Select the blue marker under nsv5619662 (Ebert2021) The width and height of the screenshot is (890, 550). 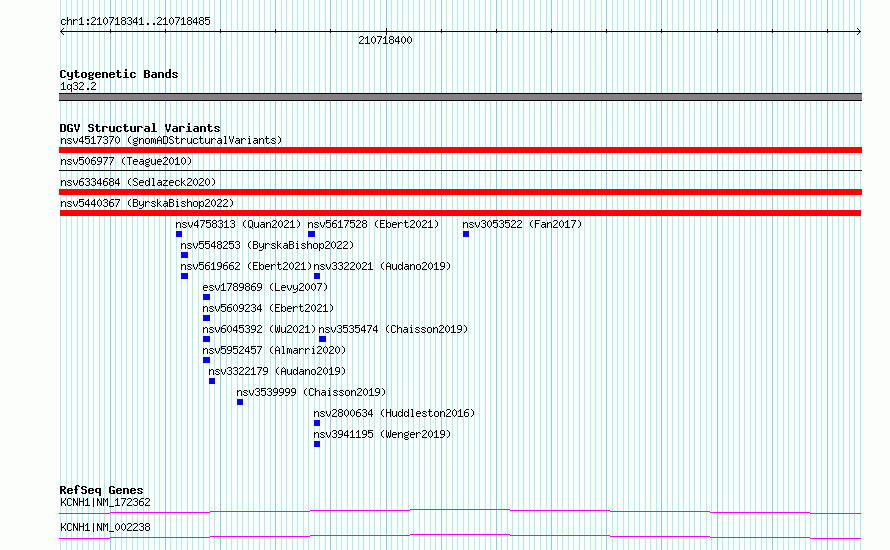point(184,276)
